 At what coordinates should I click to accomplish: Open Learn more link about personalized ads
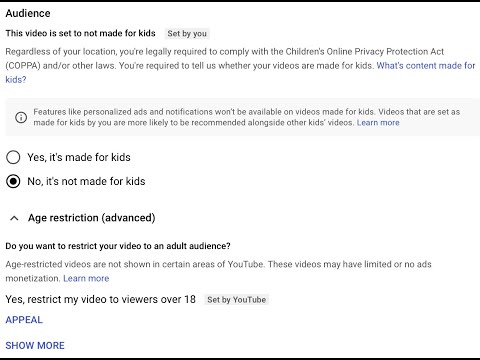[x=378, y=123]
